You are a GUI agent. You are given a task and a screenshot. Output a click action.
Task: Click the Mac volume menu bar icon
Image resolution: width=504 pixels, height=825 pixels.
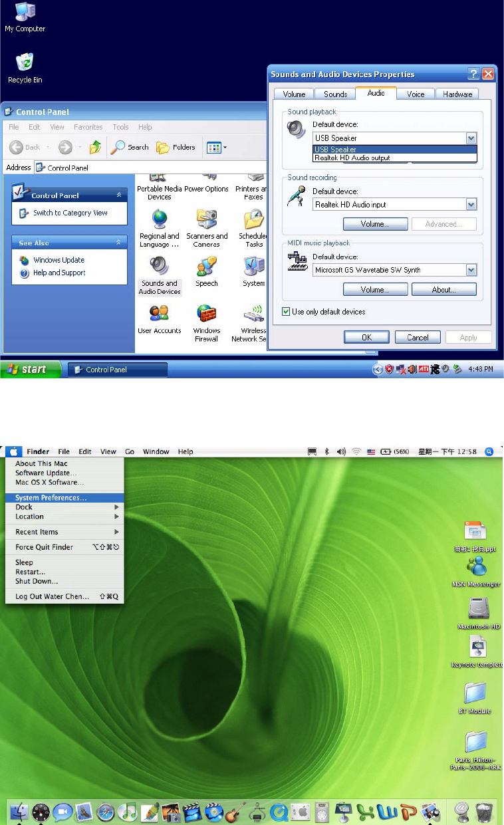pos(341,451)
